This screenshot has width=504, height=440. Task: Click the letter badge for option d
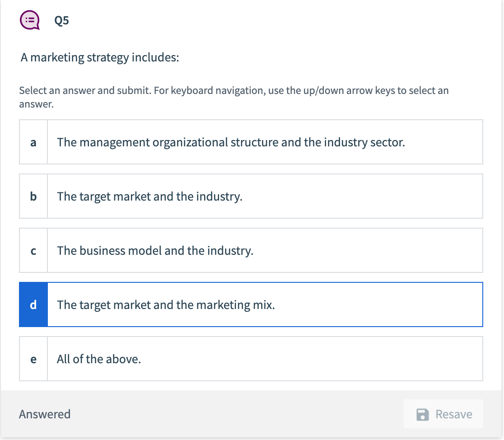pyautogui.click(x=33, y=304)
